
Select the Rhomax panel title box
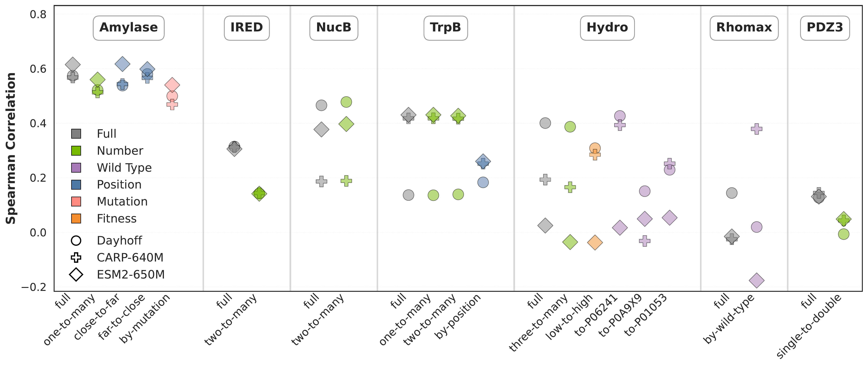tap(744, 28)
